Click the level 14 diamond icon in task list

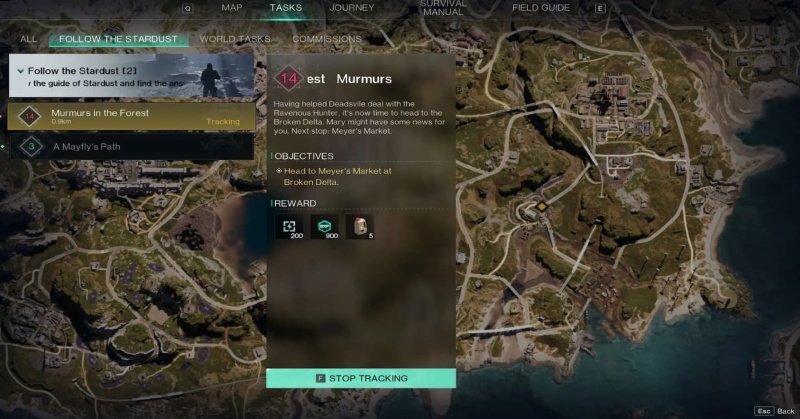pyautogui.click(x=30, y=116)
